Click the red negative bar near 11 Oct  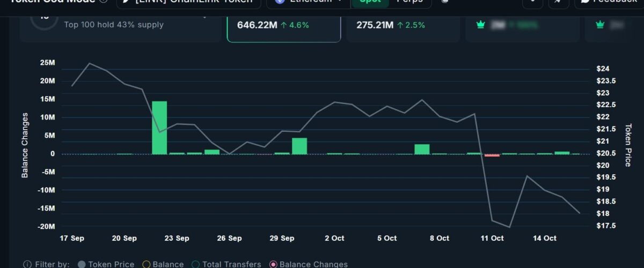pos(492,155)
